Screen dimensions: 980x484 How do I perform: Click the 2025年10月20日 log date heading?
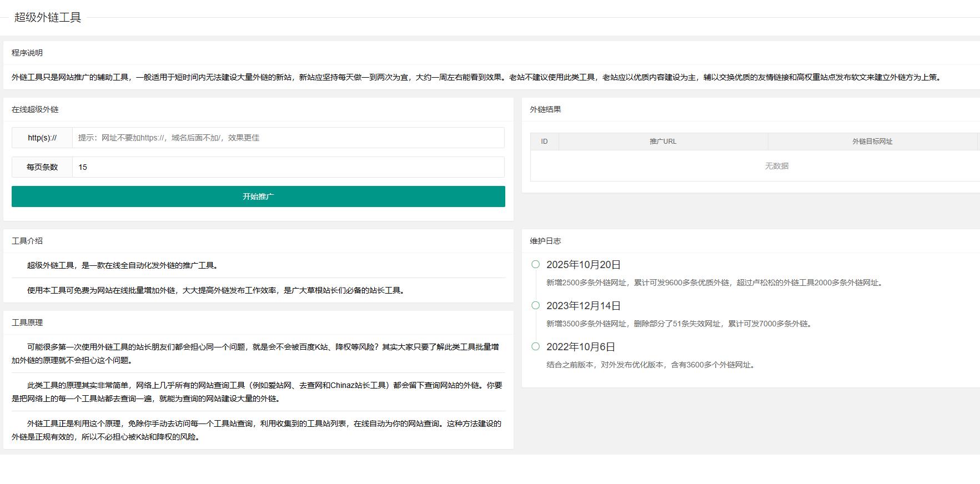click(583, 265)
